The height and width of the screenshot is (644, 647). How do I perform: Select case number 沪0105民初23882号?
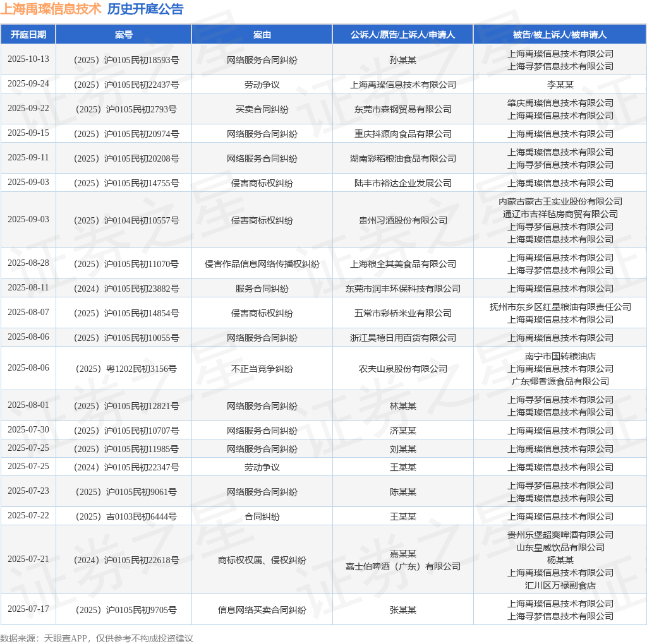pyautogui.click(x=126, y=289)
